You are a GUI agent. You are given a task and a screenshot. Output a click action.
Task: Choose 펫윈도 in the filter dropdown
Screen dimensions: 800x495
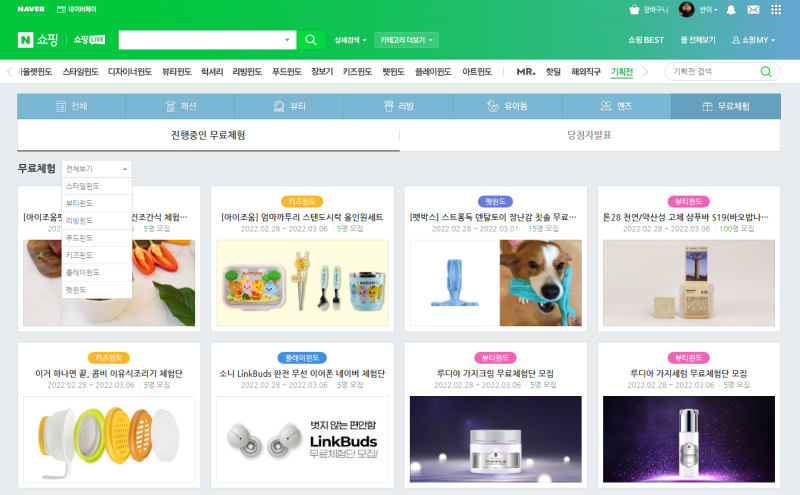point(97,290)
